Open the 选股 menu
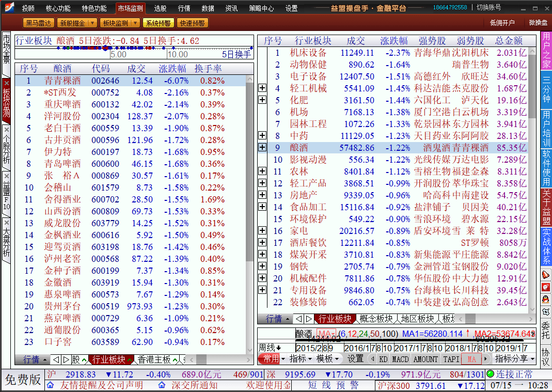This screenshot has height=392, width=552. [160, 8]
